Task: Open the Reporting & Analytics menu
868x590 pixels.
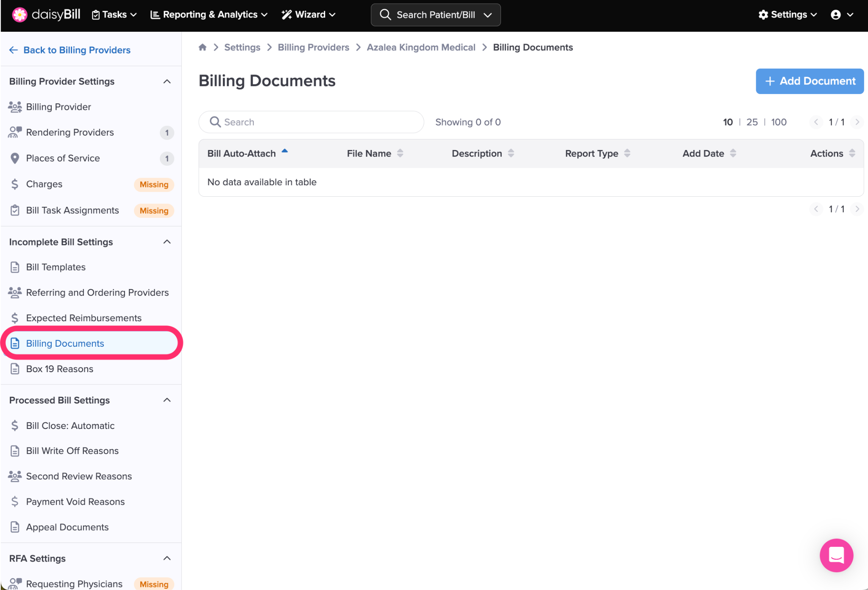Action: (209, 15)
